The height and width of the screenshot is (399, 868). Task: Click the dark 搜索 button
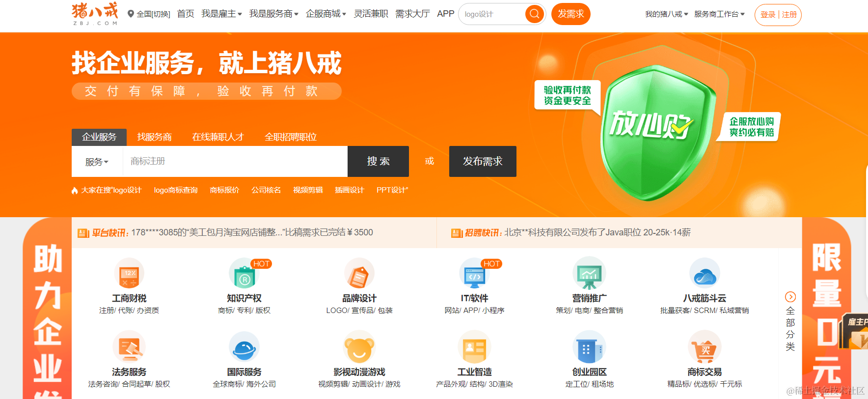coord(378,161)
